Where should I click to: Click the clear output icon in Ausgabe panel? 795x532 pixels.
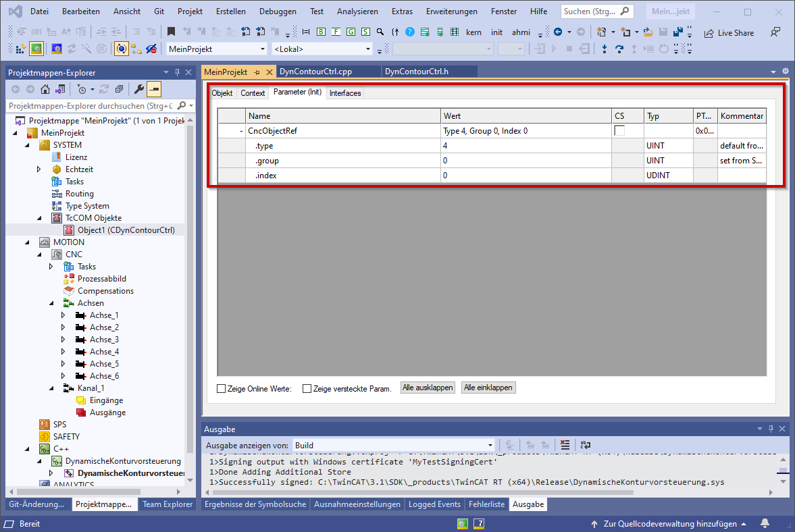pos(565,445)
